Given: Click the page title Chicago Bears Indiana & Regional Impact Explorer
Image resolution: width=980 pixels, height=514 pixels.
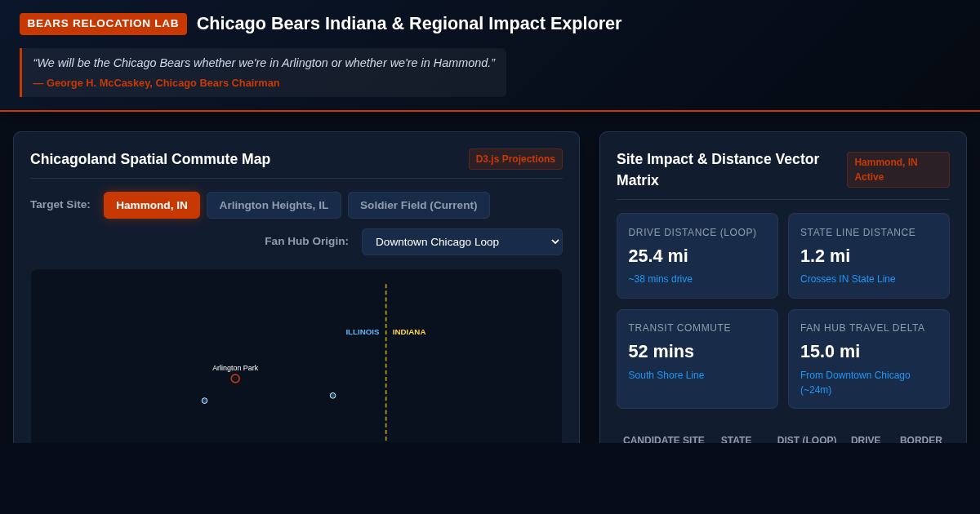Looking at the screenshot, I should 409,24.
